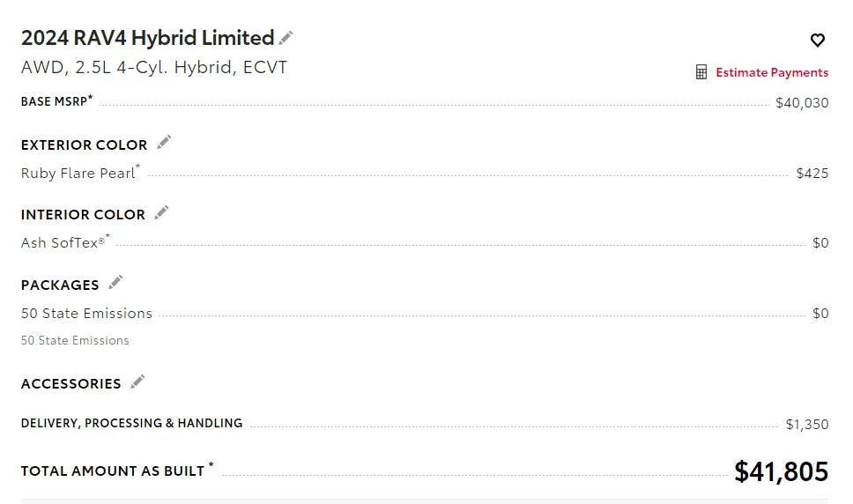Edit the Exterior Color selection
The height and width of the screenshot is (504, 853).
164,143
